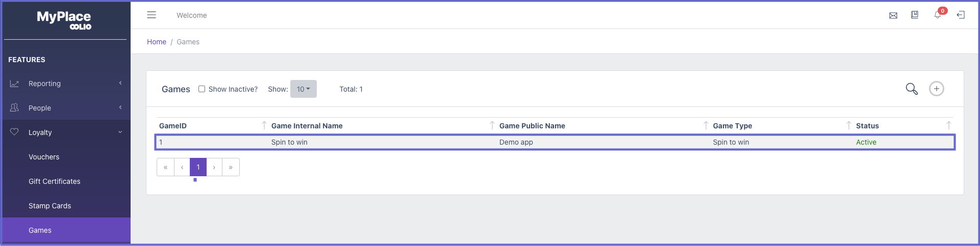Screen dimensions: 980x246
Task: Add a new game with plus icon
Action: [x=937, y=89]
